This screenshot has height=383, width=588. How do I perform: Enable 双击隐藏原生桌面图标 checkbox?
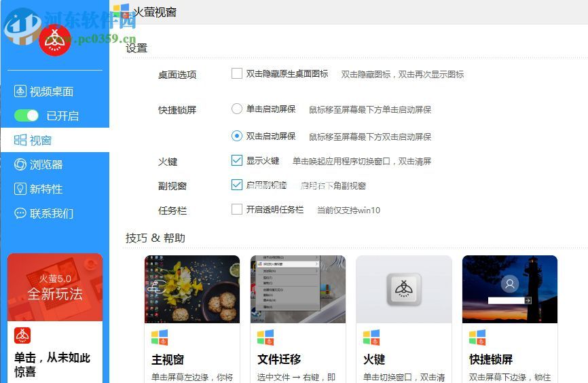(x=236, y=73)
